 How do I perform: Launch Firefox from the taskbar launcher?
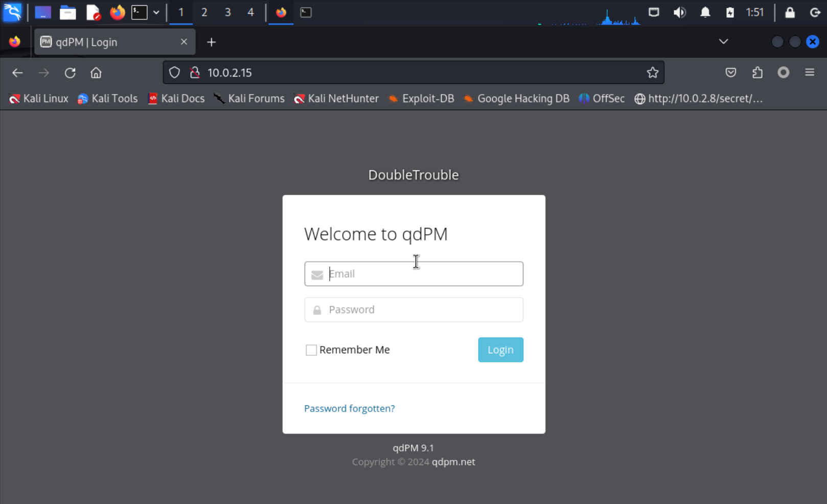[x=117, y=12]
